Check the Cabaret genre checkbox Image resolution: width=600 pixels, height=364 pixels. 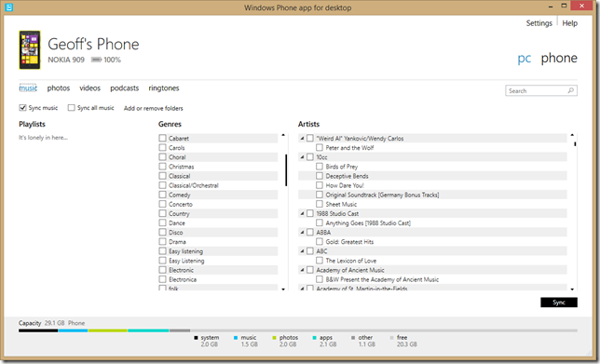tap(163, 138)
